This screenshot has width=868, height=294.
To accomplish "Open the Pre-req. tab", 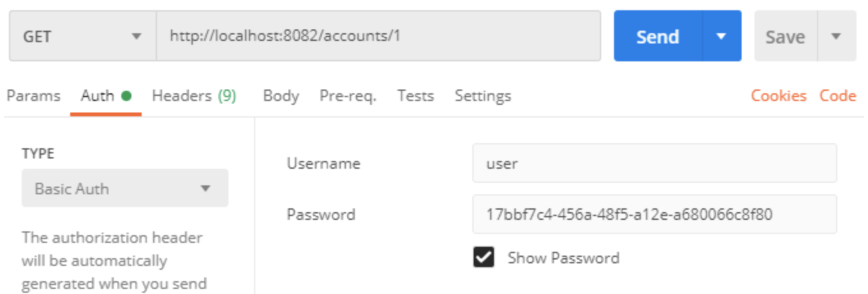I will point(348,96).
